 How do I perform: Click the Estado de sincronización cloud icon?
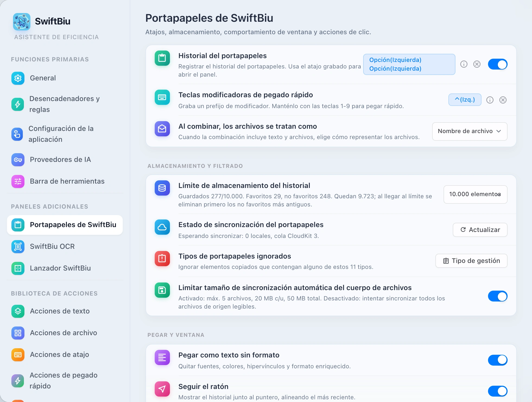(x=162, y=227)
